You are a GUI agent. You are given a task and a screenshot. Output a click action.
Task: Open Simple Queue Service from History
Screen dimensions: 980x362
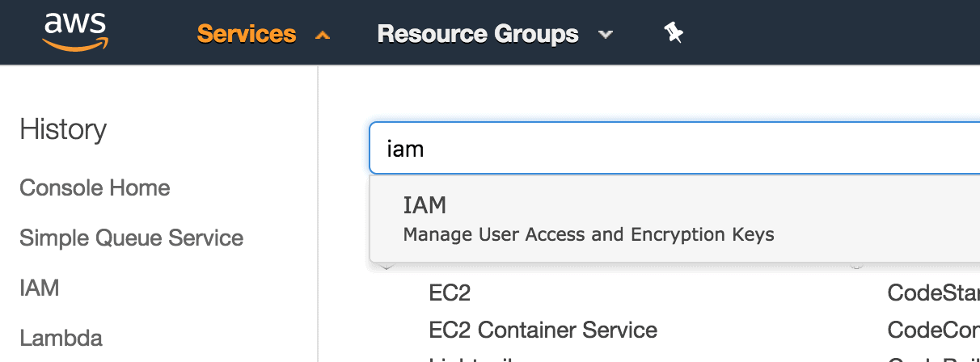[x=131, y=238]
